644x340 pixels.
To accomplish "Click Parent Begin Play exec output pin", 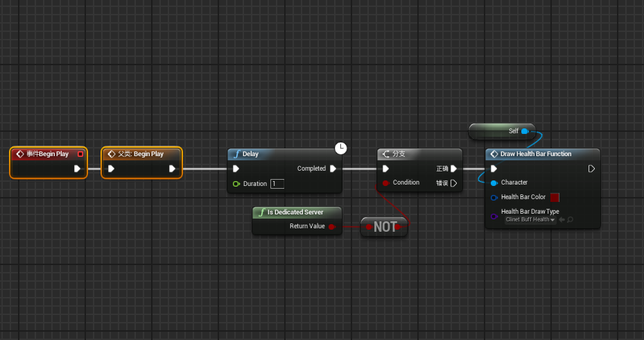I will [x=172, y=169].
